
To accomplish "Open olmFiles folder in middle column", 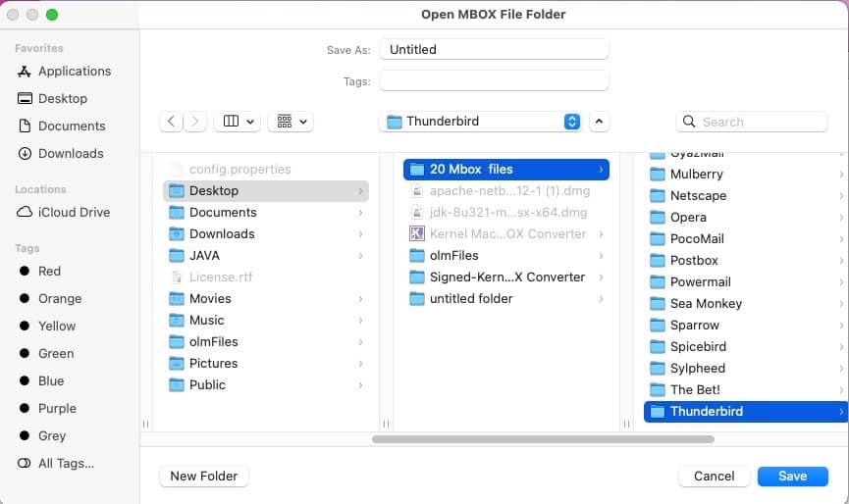I will coord(506,255).
